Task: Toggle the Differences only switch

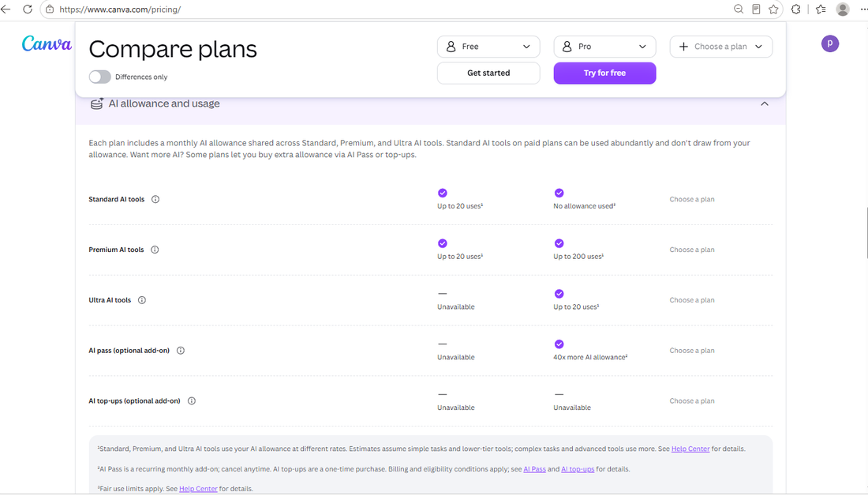Action: [99, 77]
